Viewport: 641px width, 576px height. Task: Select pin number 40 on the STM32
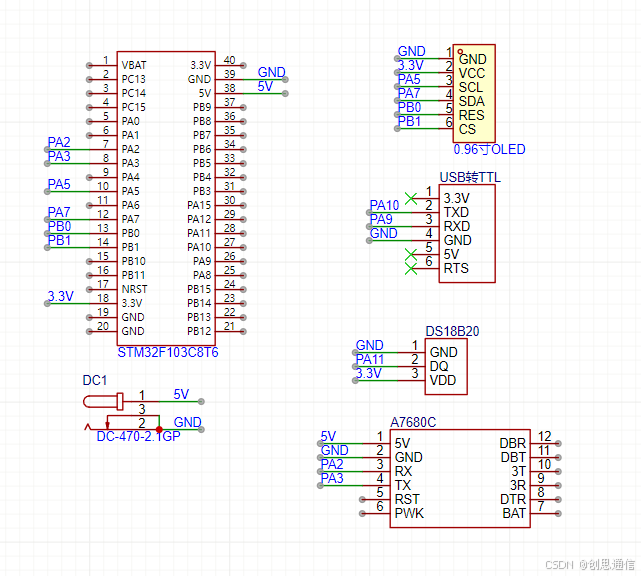point(229,61)
